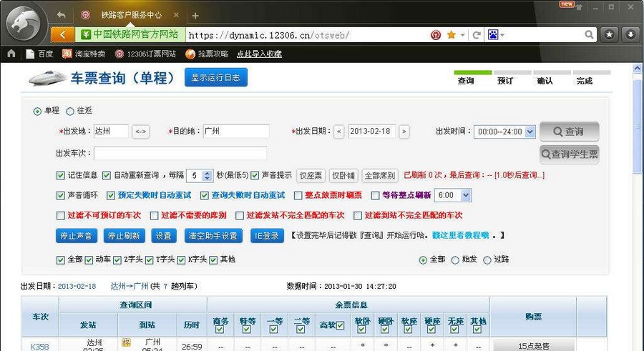Open a new tab with plus icon

(195, 16)
